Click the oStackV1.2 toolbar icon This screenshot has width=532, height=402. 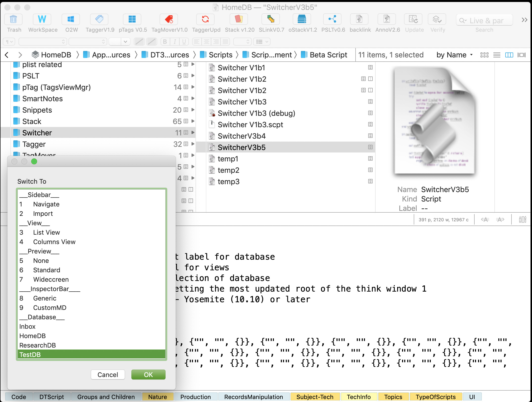point(302,20)
